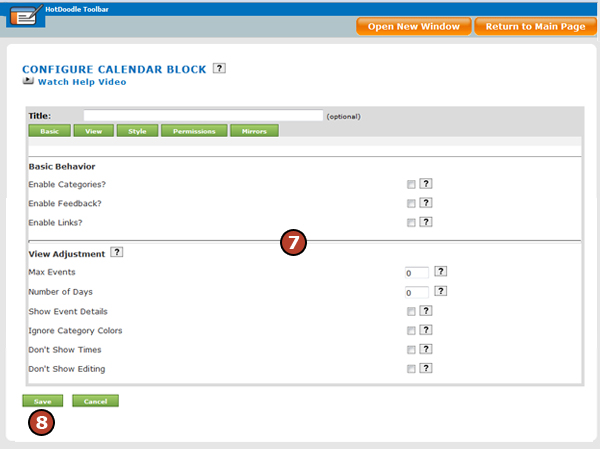Viewport: 600px width, 449px height.
Task: Toggle the Don't Show Editing checkbox
Action: point(411,369)
